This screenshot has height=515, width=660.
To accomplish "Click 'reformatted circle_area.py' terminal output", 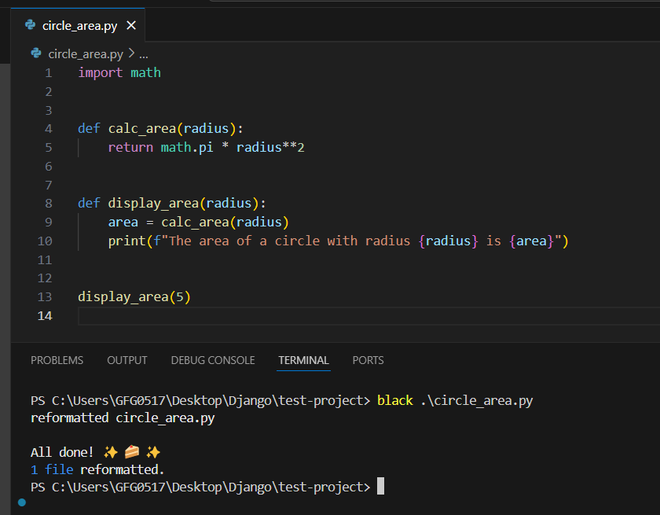I will [x=122, y=418].
